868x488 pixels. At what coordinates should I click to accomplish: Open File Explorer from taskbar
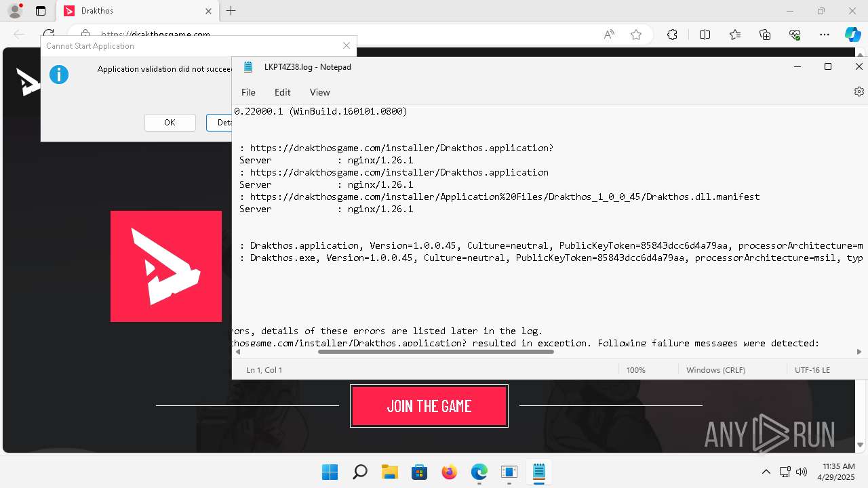click(389, 472)
